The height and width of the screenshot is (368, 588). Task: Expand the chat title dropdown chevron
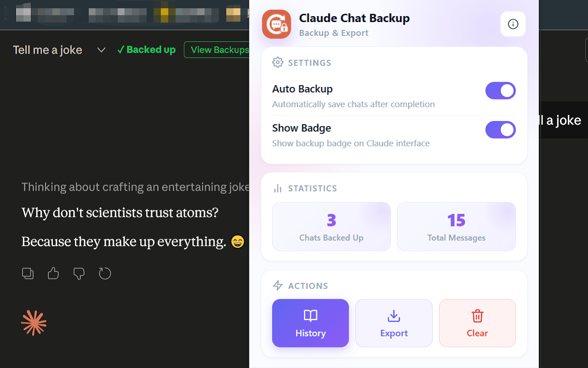[102, 50]
